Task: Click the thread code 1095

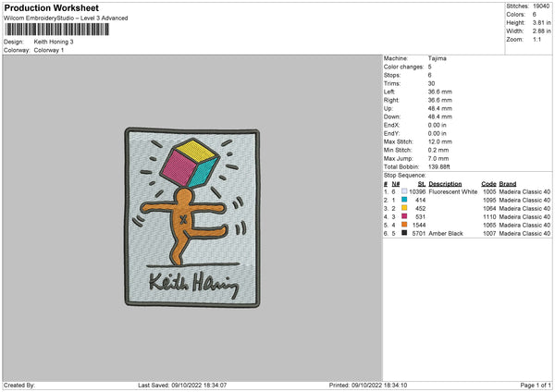Action: coord(489,201)
